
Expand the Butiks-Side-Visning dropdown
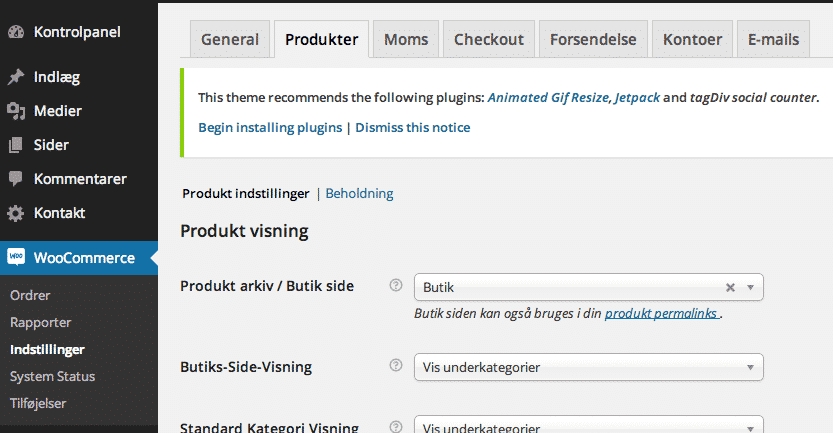(x=588, y=367)
